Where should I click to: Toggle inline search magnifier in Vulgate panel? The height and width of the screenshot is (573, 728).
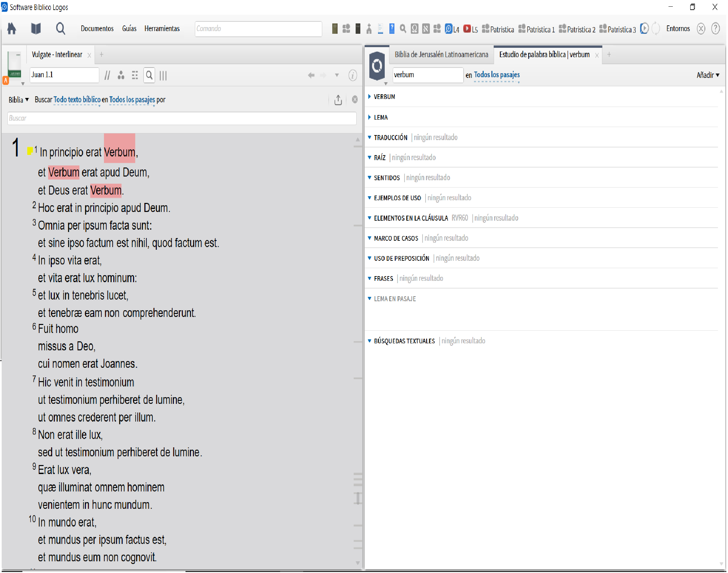149,75
